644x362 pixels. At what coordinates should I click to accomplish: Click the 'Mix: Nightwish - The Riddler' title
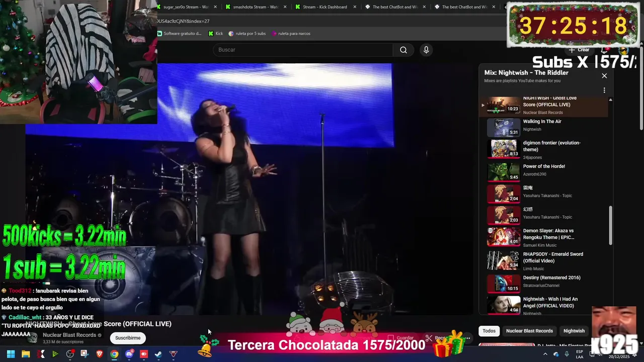pyautogui.click(x=526, y=73)
